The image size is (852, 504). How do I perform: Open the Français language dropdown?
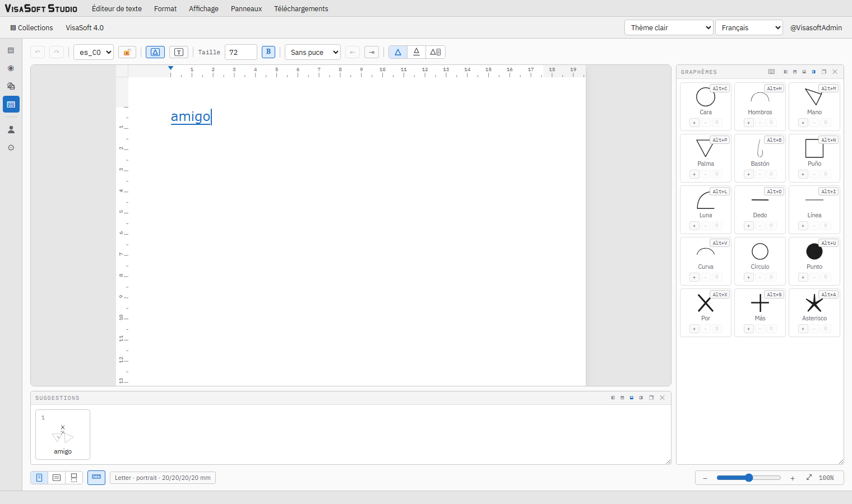click(x=749, y=27)
